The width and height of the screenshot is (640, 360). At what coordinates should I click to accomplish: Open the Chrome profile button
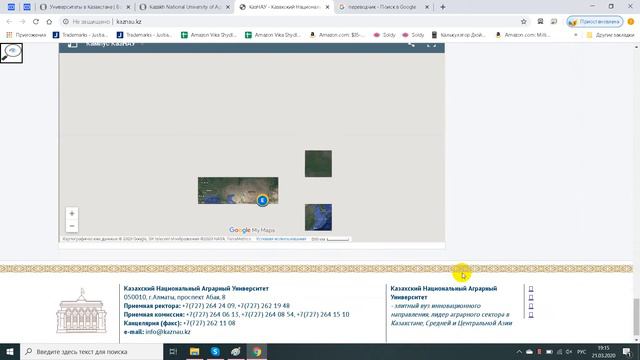point(595,22)
